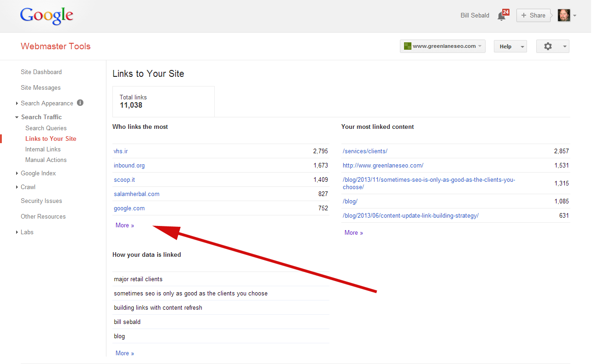Click the info icon beside Search Appearance
Screen dimensions: 592x364
point(80,103)
